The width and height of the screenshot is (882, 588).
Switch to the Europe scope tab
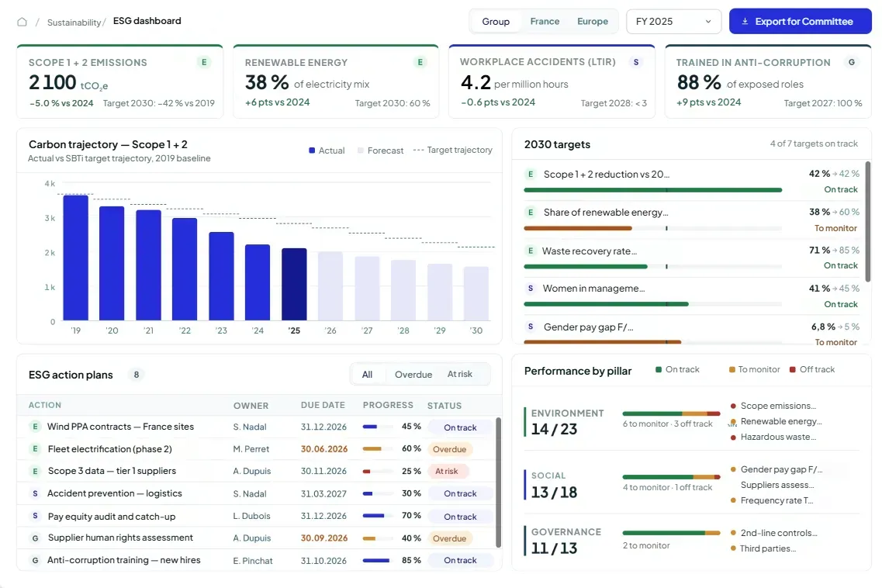click(x=593, y=22)
